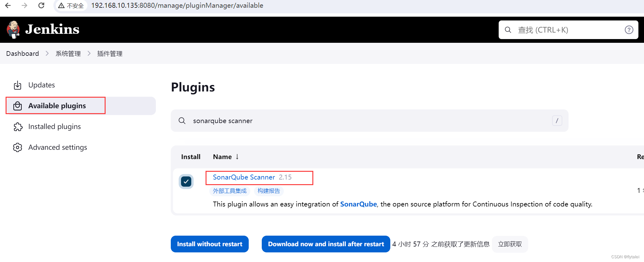
Task: Open SonarQube Scanner plugin link
Action: pyautogui.click(x=244, y=177)
